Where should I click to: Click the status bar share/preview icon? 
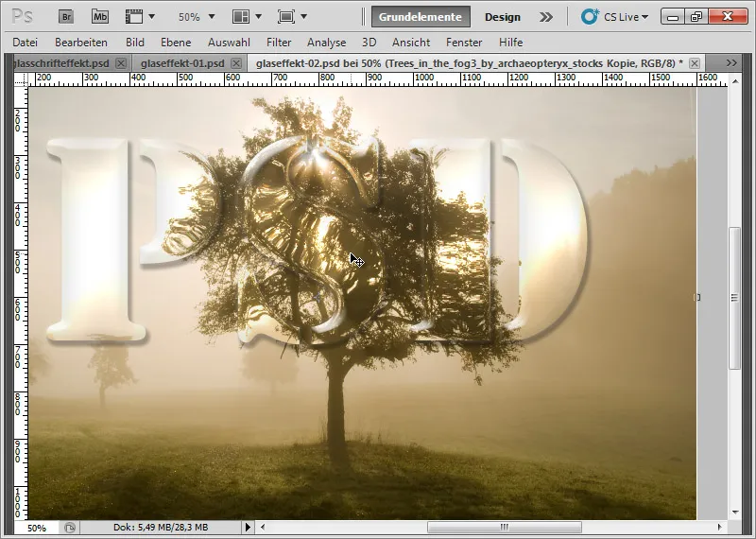[70, 528]
